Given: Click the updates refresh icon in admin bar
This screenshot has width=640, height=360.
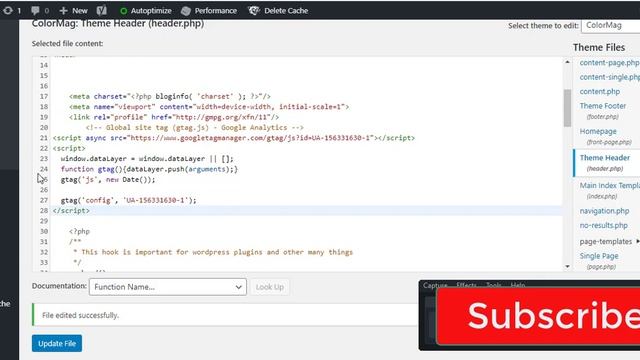Looking at the screenshot, I should tap(8, 11).
